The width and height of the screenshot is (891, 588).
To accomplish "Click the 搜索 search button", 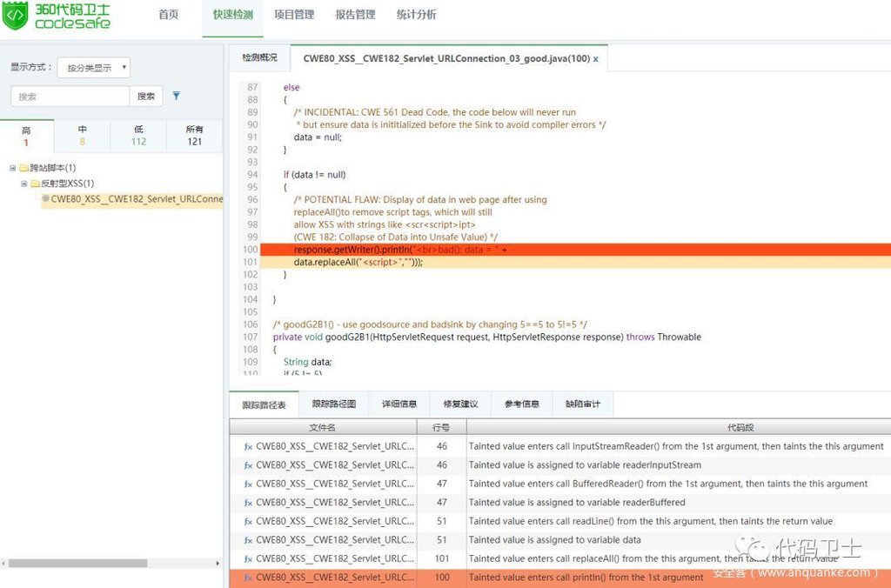I will point(146,97).
